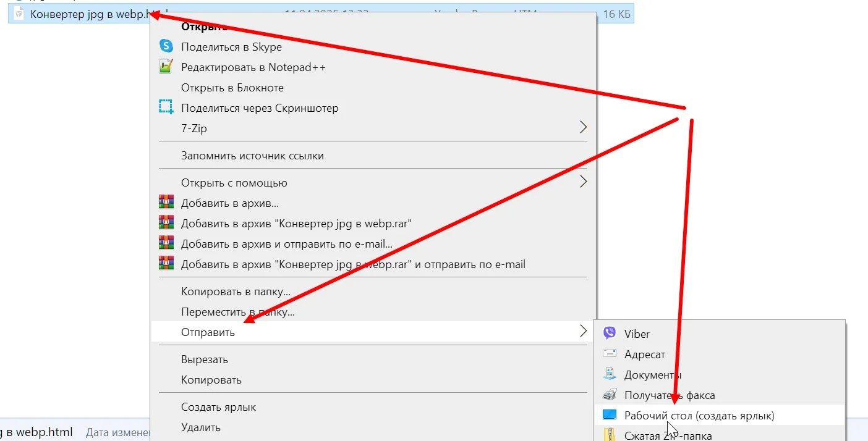Screen dimensions: 868x441
Task: Click the WinRAR icon next to Добавить в архив...
Action: (166, 203)
